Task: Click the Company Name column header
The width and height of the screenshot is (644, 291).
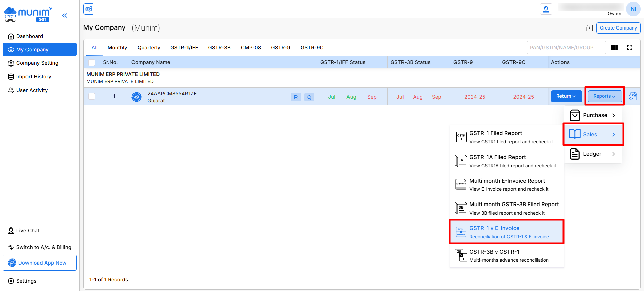Action: click(223, 62)
